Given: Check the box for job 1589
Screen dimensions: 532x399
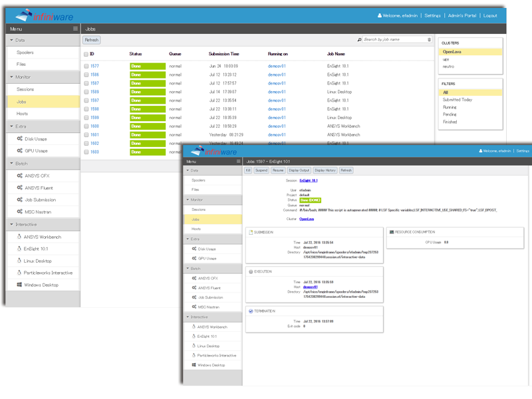Looking at the screenshot, I should (x=86, y=92).
